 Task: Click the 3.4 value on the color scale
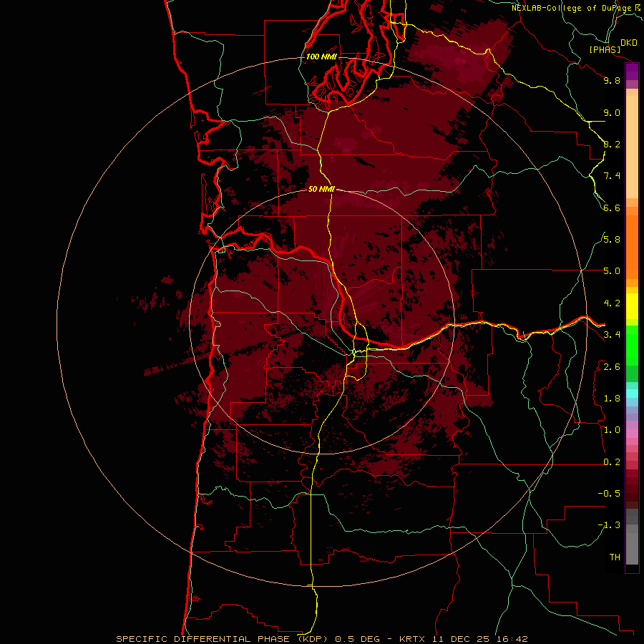pos(612,335)
